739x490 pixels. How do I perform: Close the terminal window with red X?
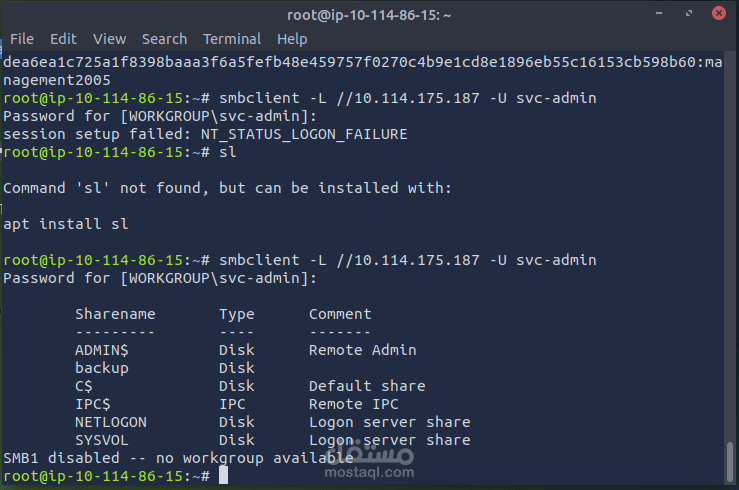[x=719, y=13]
